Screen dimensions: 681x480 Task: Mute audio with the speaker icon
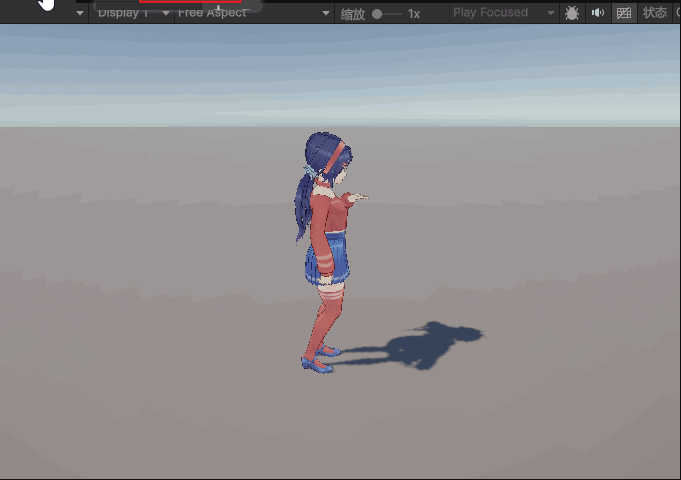(x=598, y=13)
